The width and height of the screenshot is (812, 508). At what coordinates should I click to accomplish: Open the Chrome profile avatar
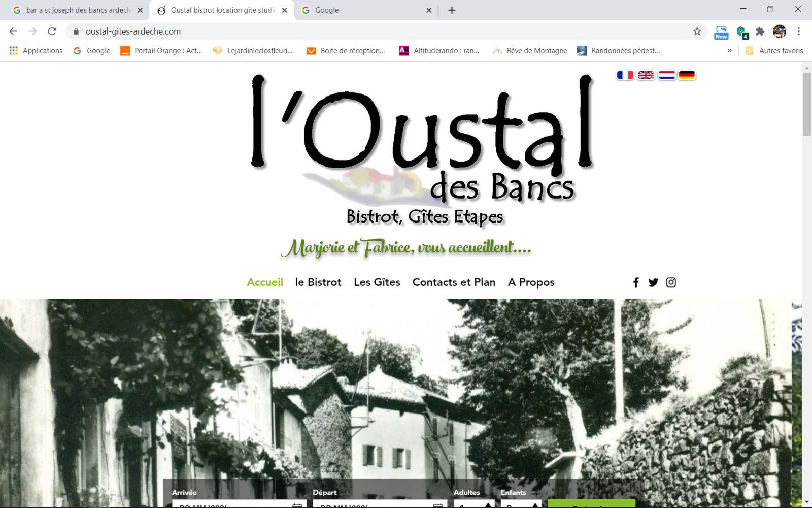(x=780, y=31)
